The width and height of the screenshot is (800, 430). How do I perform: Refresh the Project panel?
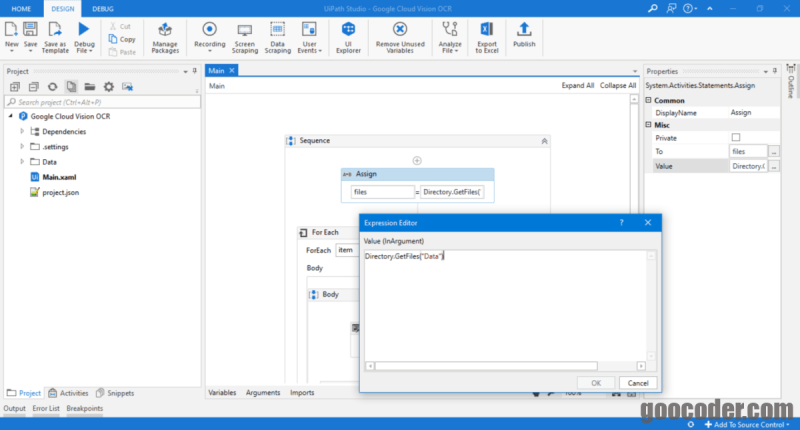coord(53,87)
